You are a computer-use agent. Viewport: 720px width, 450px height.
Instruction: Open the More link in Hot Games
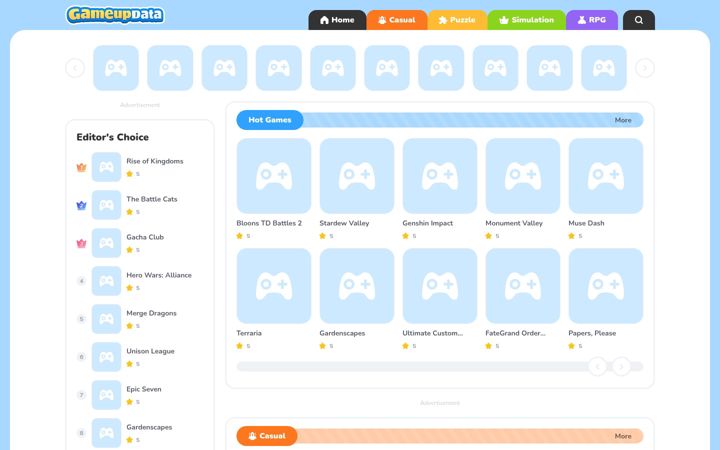point(623,120)
